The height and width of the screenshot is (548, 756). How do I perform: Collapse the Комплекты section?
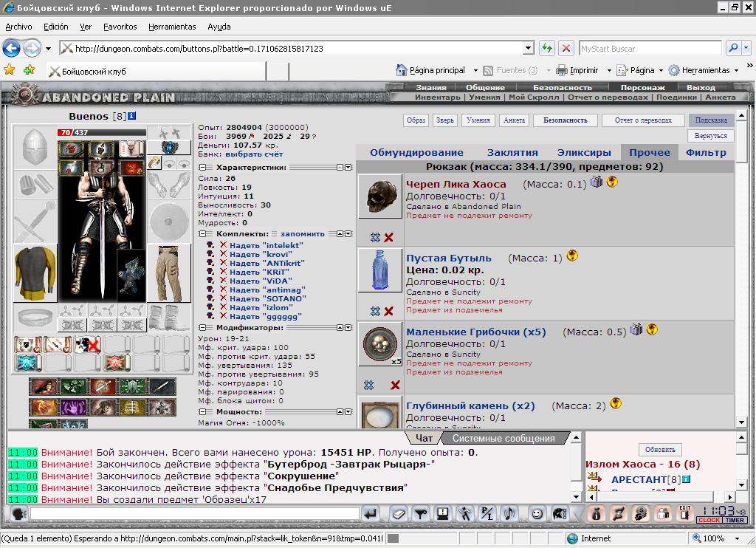(202, 233)
